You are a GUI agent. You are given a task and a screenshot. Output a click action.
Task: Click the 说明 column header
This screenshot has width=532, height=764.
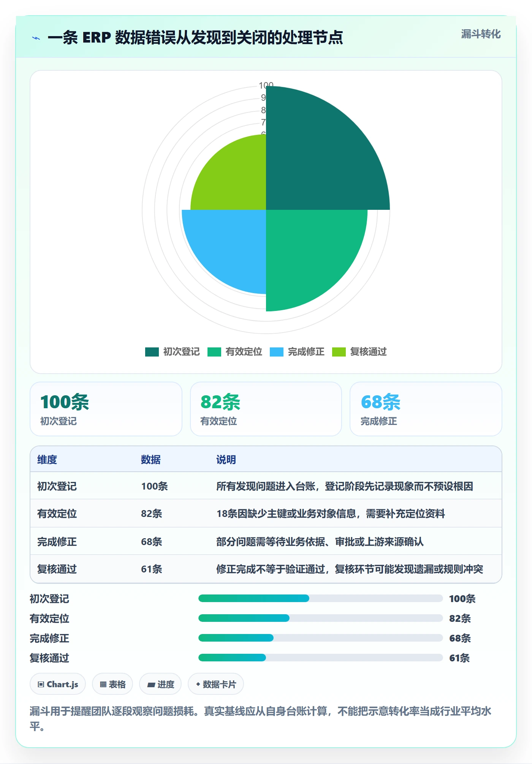[x=226, y=460]
